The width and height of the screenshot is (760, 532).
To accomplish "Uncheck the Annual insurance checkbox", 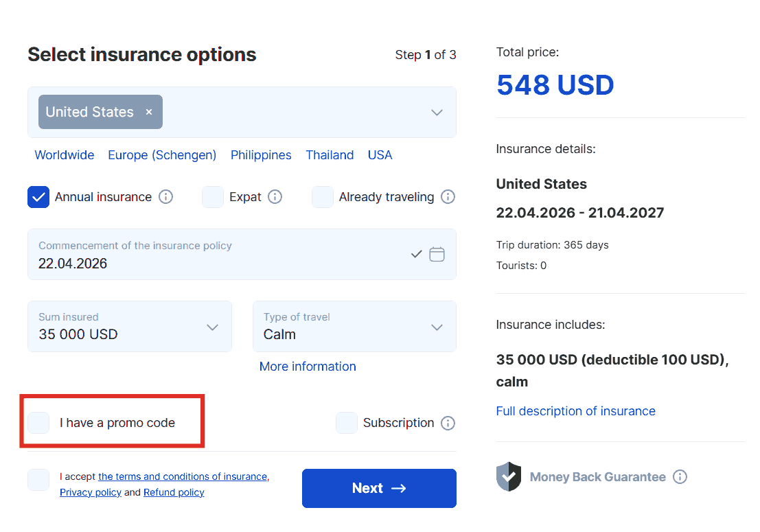I will pos(38,197).
